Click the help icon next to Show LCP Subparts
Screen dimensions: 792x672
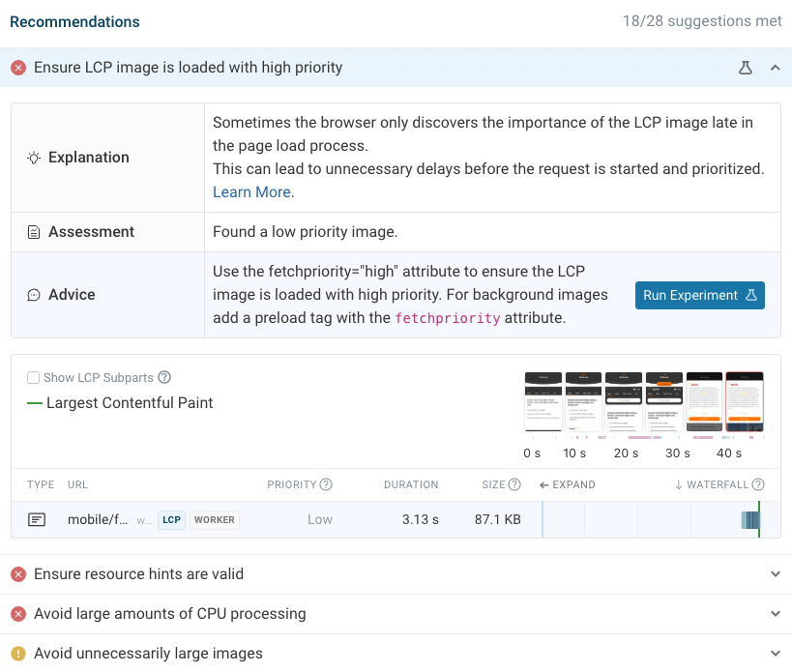[x=164, y=377]
